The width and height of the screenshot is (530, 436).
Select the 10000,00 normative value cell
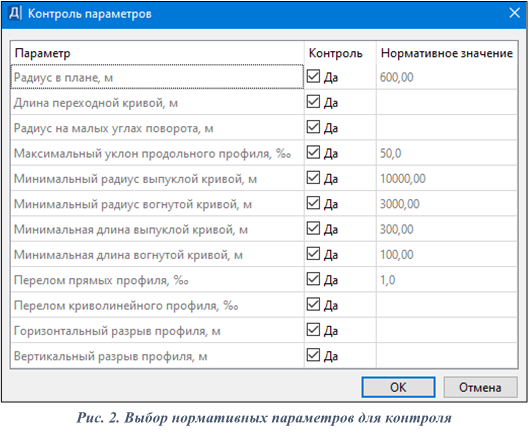(447, 178)
